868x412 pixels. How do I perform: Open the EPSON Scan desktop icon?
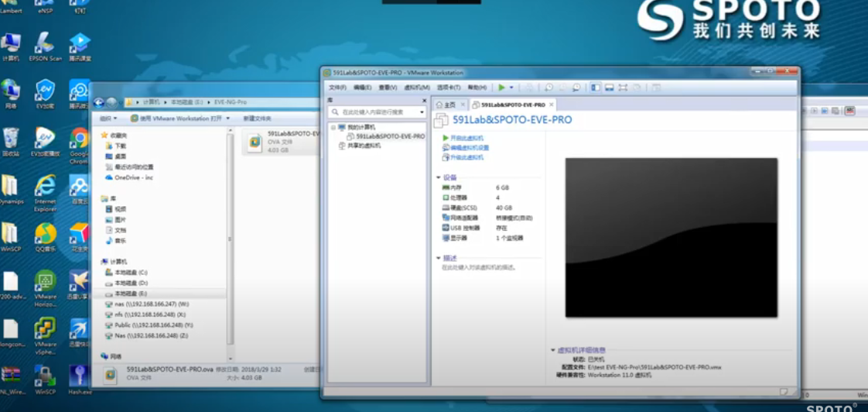tap(46, 46)
